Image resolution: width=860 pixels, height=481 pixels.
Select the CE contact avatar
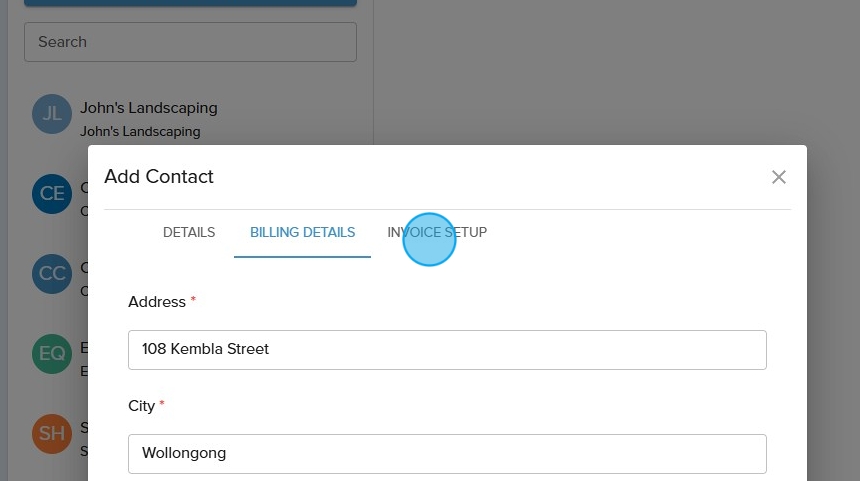click(x=52, y=194)
